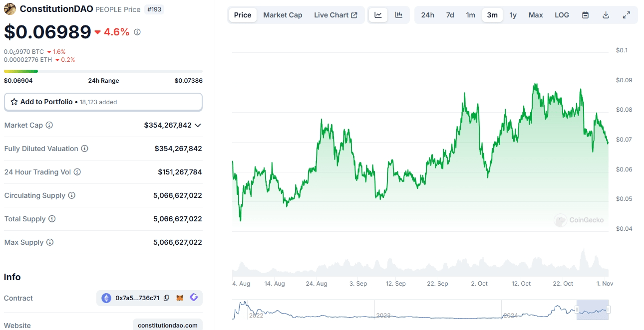Toggle the LOG scale option
644x330 pixels.
pos(562,15)
